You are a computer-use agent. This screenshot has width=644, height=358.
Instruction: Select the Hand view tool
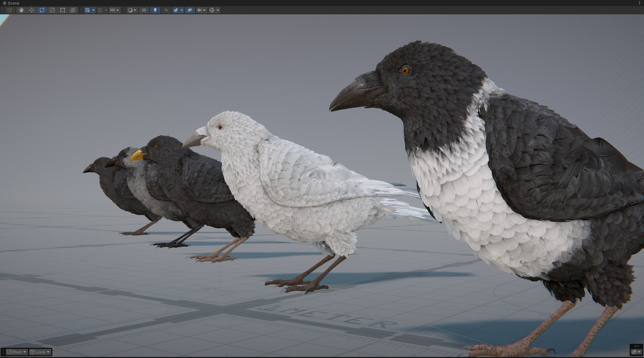pos(21,10)
